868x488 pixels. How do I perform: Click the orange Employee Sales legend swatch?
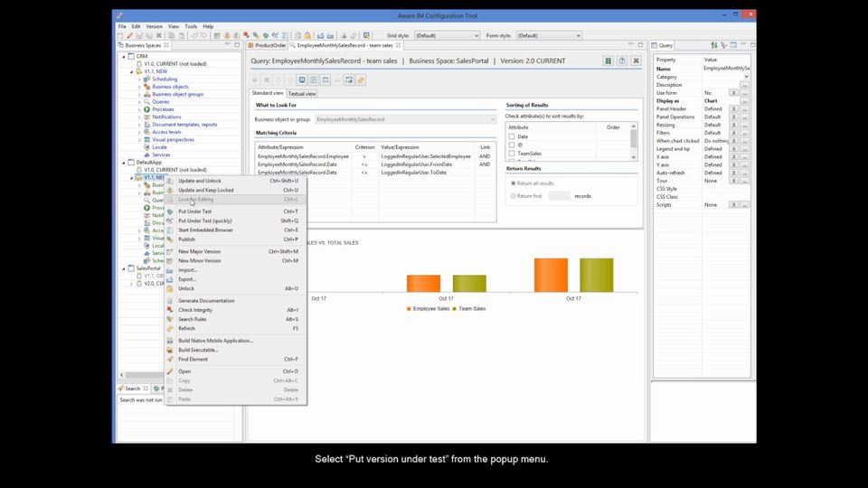(409, 309)
